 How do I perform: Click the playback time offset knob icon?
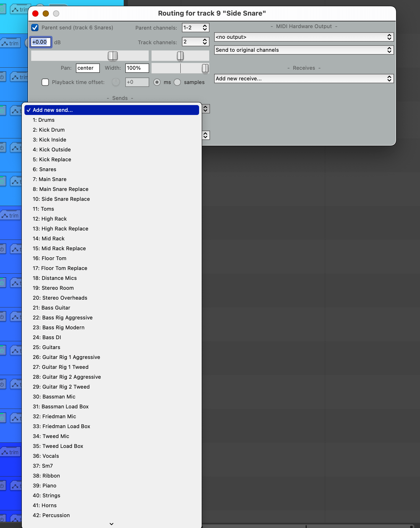tap(115, 82)
